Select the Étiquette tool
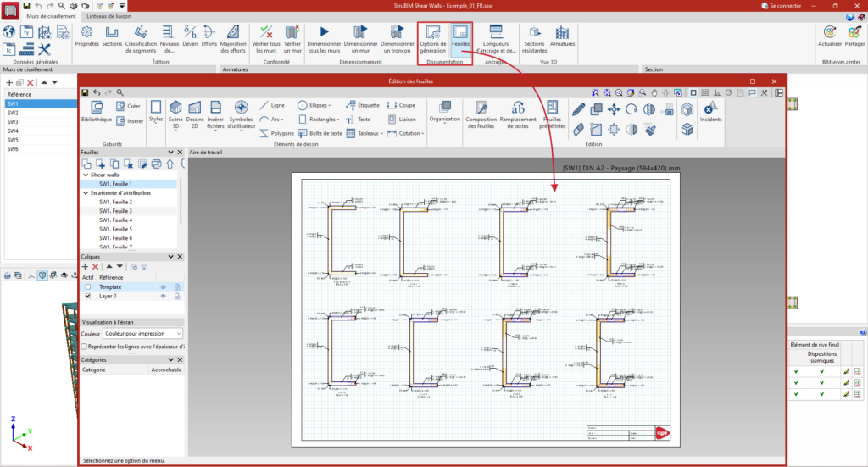Image resolution: width=868 pixels, height=467 pixels. 363,105
